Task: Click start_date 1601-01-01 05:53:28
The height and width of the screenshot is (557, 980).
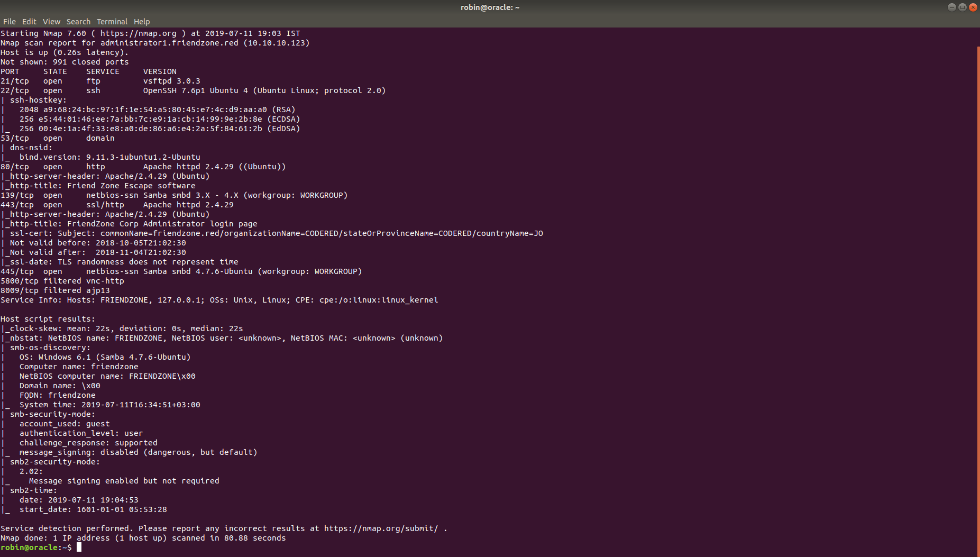Action: coord(122,509)
